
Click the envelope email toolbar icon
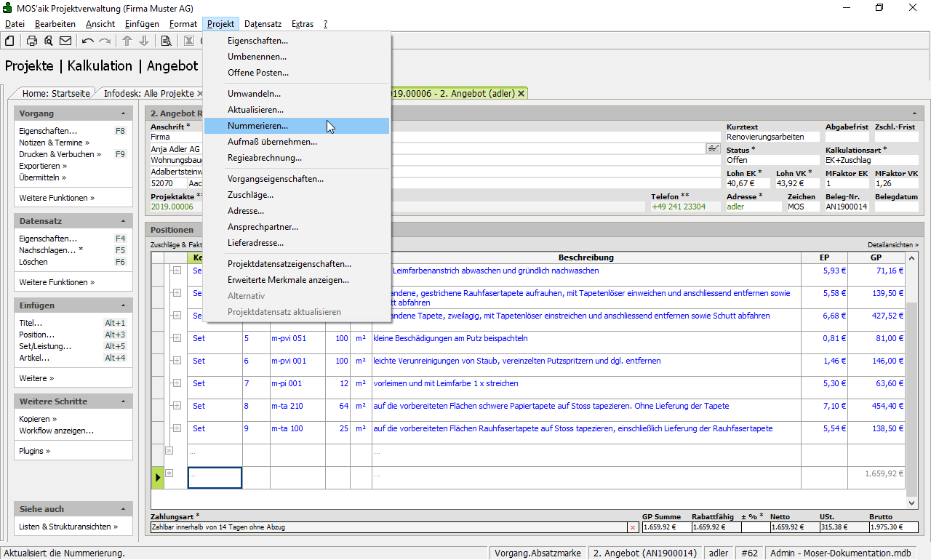65,41
